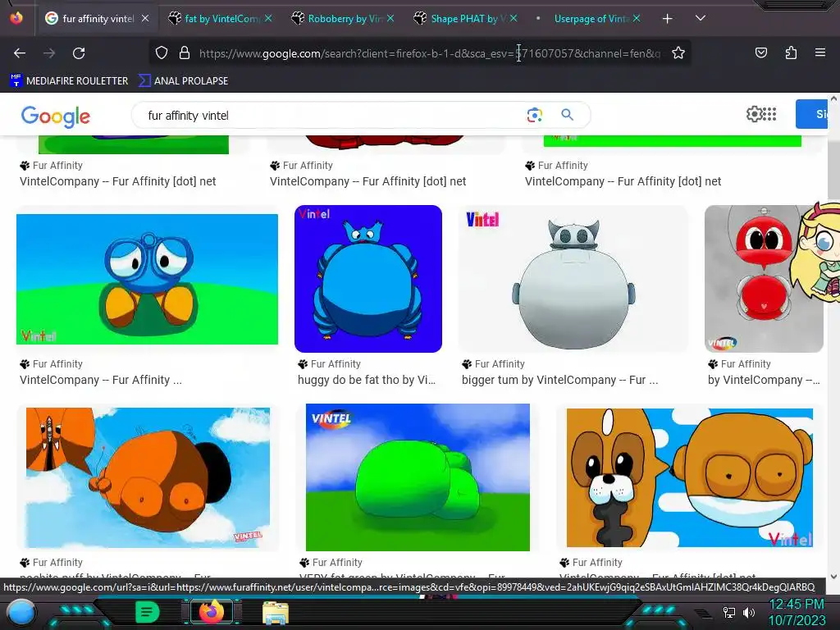Click the Google search box text

click(x=188, y=116)
